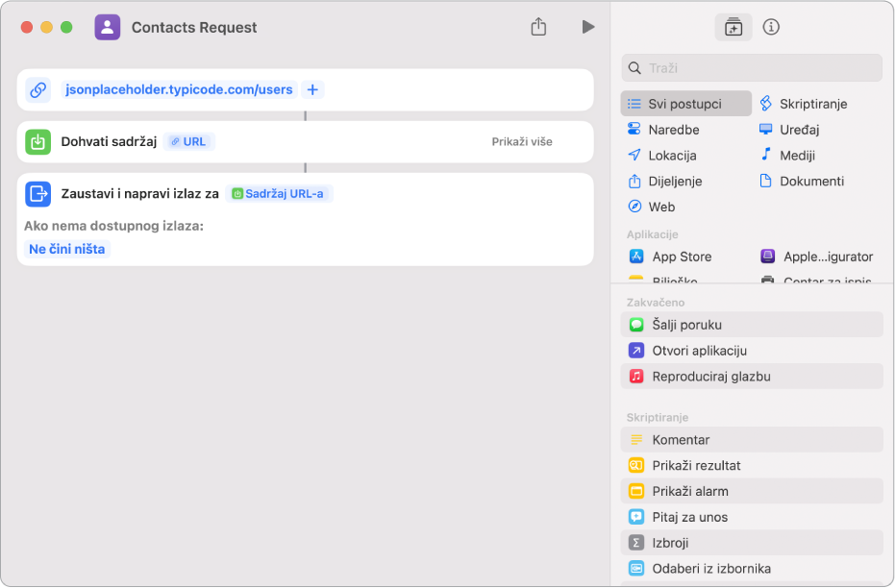Viewport: 895px width, 588px height.
Task: Show shortcut details info icon
Action: point(771,27)
